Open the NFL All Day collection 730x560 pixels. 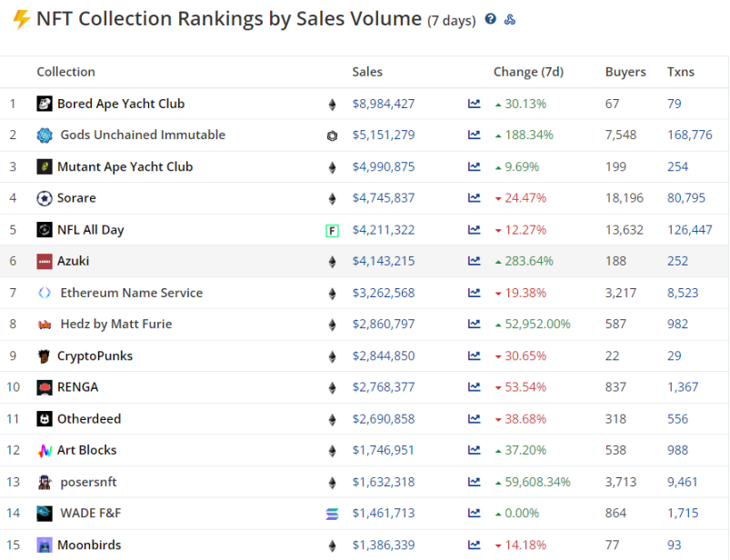coord(91,229)
